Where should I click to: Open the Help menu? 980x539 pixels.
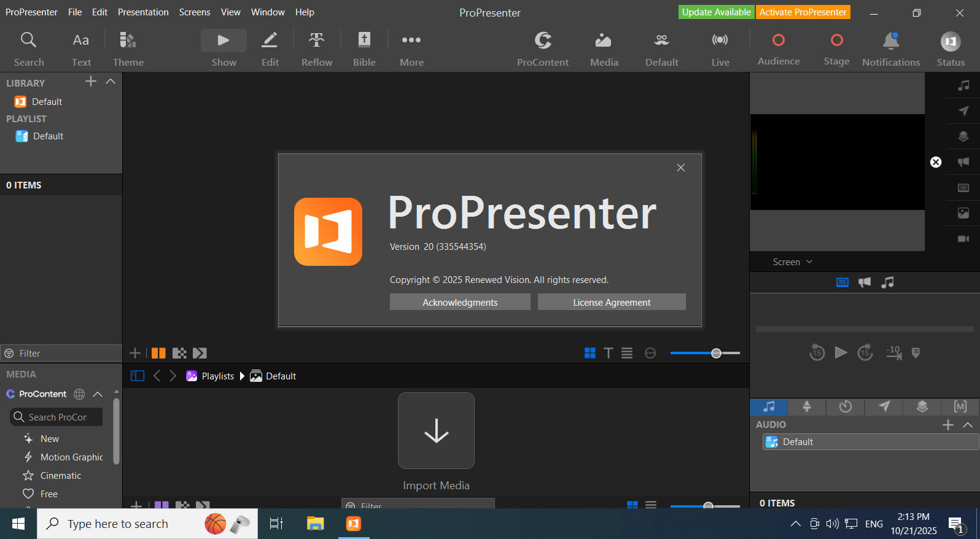(x=305, y=12)
